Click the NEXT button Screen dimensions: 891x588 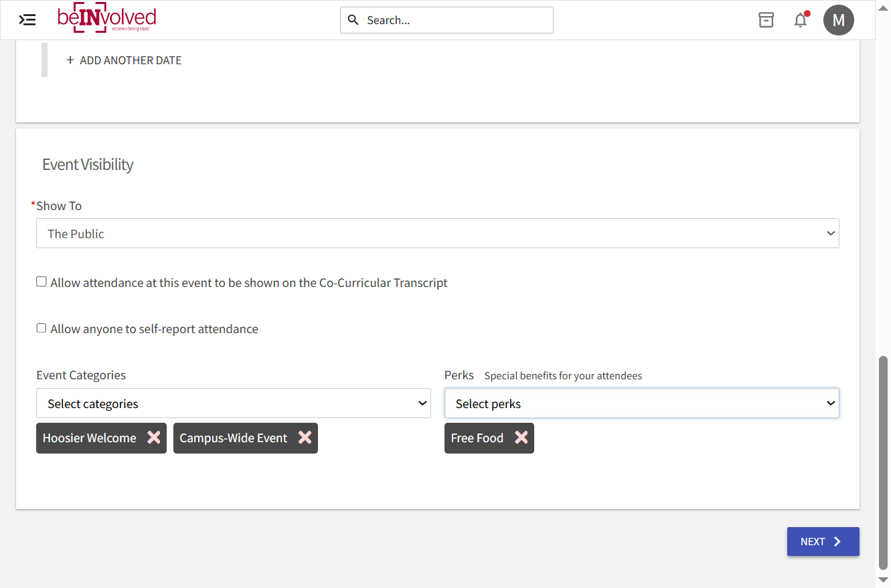pos(823,542)
